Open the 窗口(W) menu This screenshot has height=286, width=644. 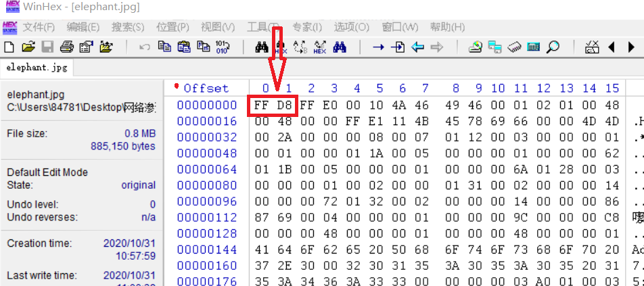coord(400,28)
